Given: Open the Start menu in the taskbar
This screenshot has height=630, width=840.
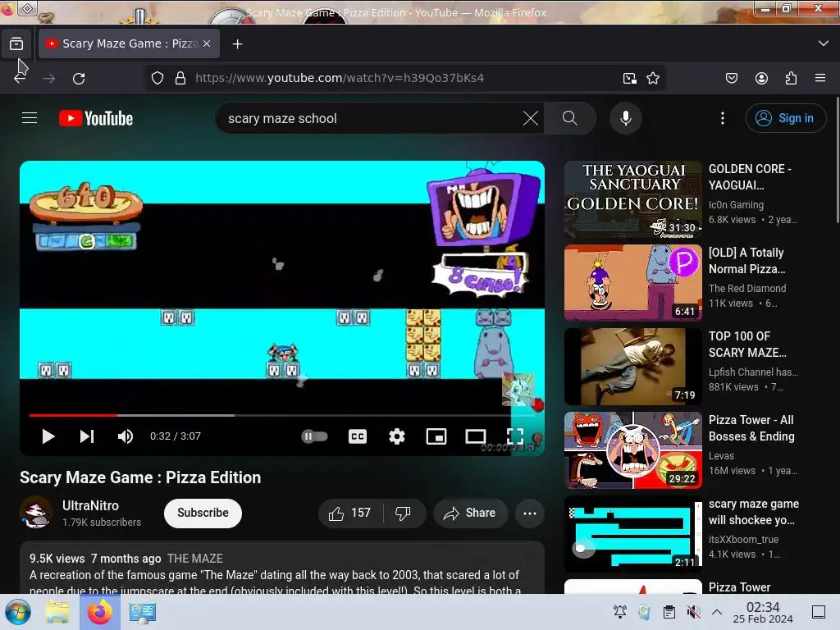Looking at the screenshot, I should pyautogui.click(x=18, y=612).
